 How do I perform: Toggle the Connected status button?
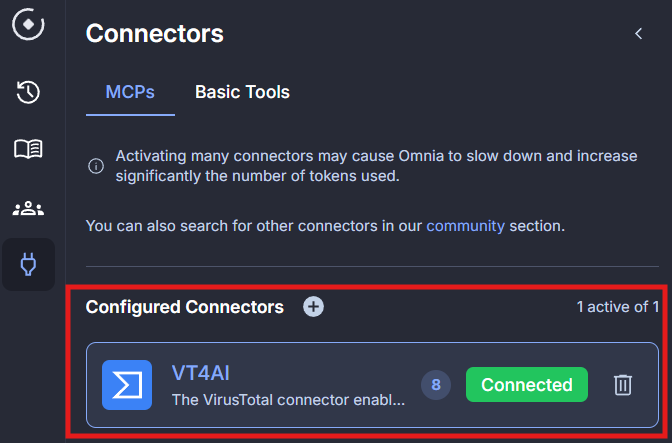(x=527, y=385)
